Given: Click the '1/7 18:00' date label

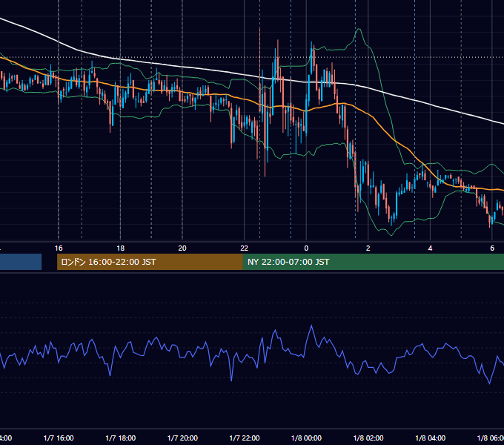Looking at the screenshot, I should [x=121, y=438].
